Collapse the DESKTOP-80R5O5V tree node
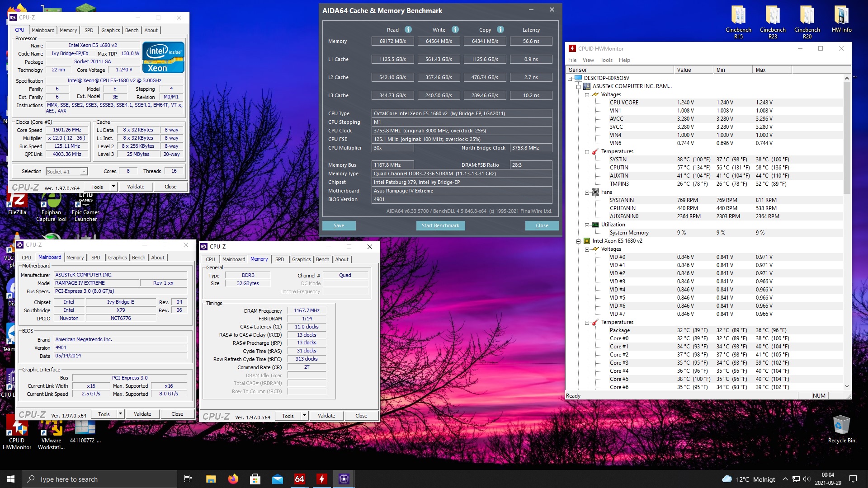This screenshot has width=868, height=488. coord(570,78)
